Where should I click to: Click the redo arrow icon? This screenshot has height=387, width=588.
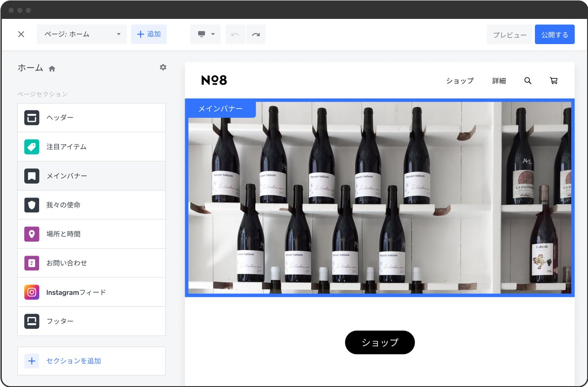click(256, 34)
